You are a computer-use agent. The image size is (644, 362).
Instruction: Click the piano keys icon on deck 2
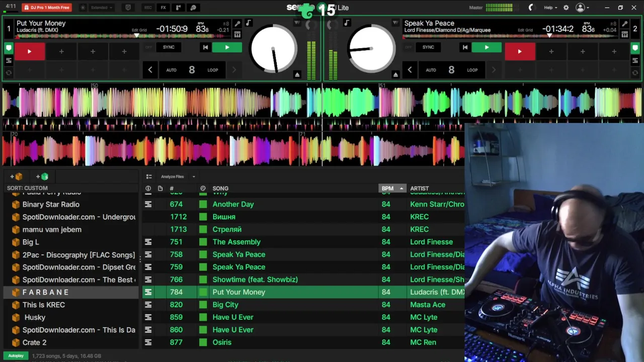(624, 34)
